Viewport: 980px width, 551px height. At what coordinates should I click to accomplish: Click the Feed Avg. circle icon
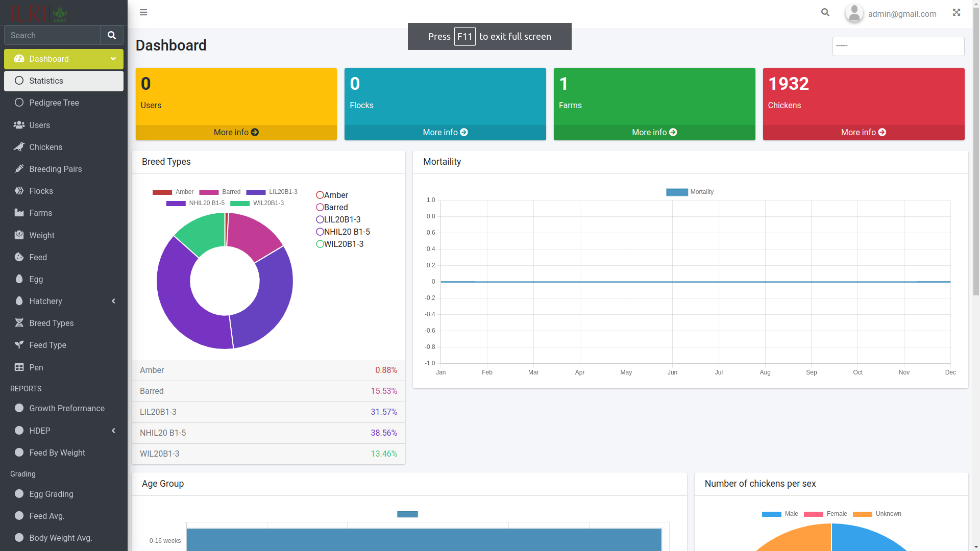click(x=19, y=516)
